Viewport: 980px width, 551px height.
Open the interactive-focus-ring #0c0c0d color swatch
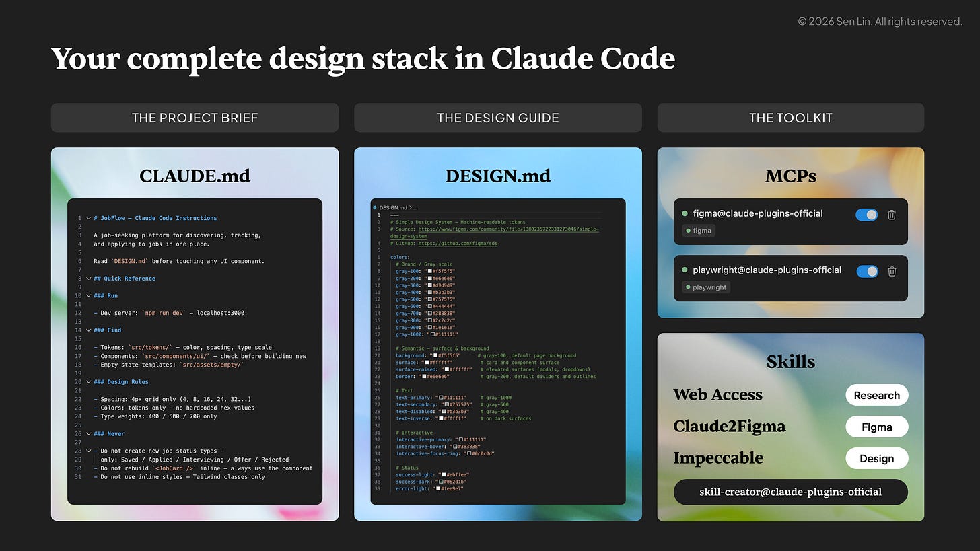click(x=470, y=453)
